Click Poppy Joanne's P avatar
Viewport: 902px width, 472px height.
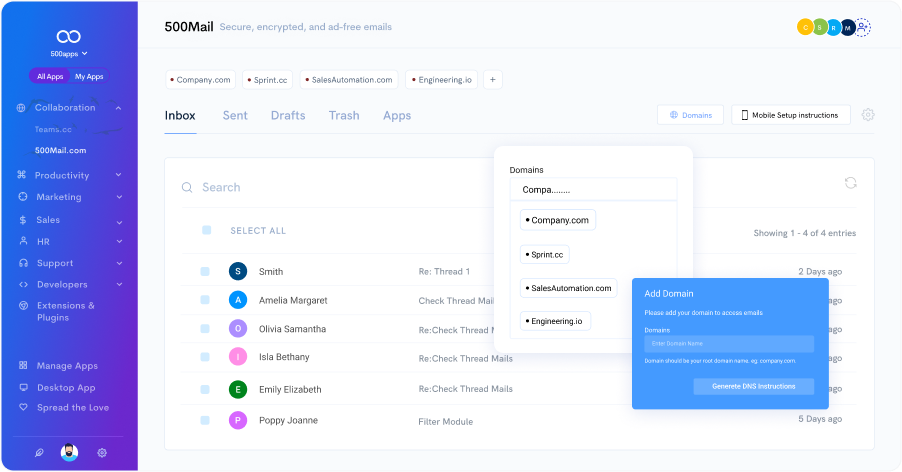click(238, 420)
